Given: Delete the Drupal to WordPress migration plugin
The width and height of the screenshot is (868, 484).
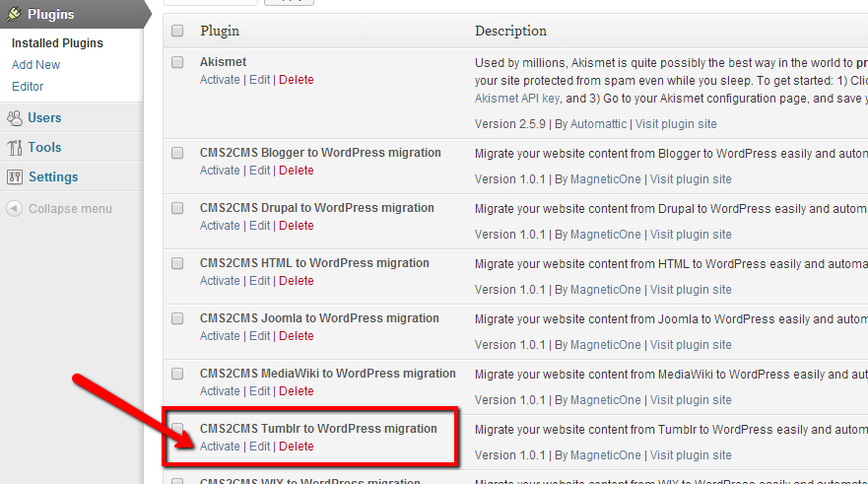Looking at the screenshot, I should click(x=297, y=226).
